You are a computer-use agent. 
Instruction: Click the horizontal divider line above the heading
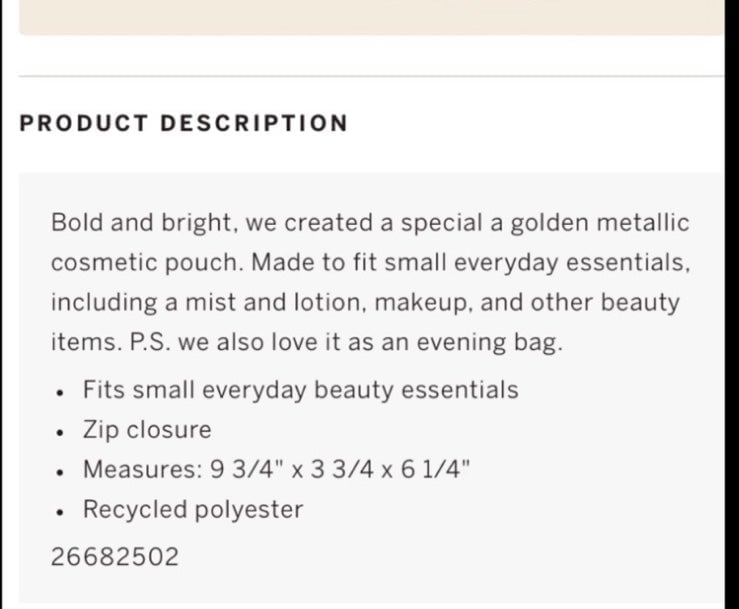372,75
